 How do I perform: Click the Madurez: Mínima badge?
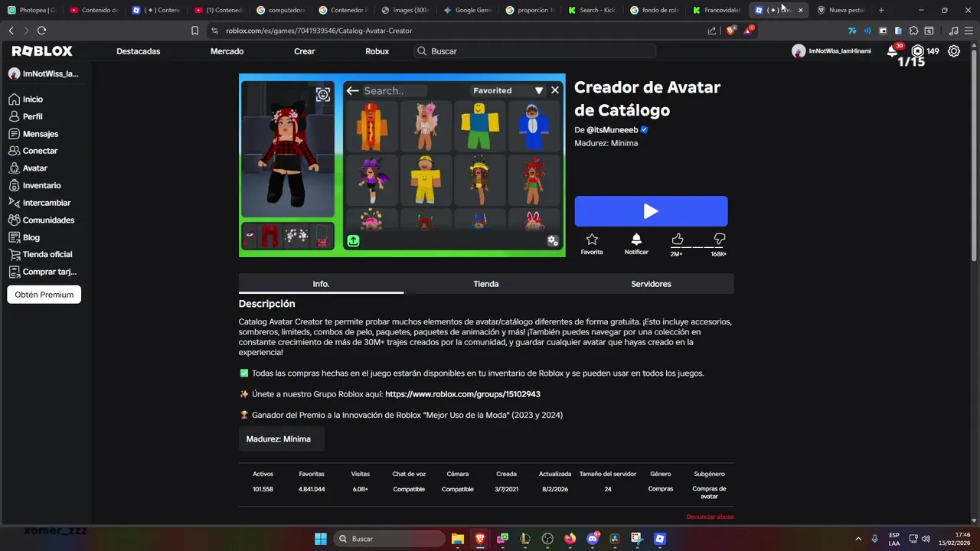point(281,439)
